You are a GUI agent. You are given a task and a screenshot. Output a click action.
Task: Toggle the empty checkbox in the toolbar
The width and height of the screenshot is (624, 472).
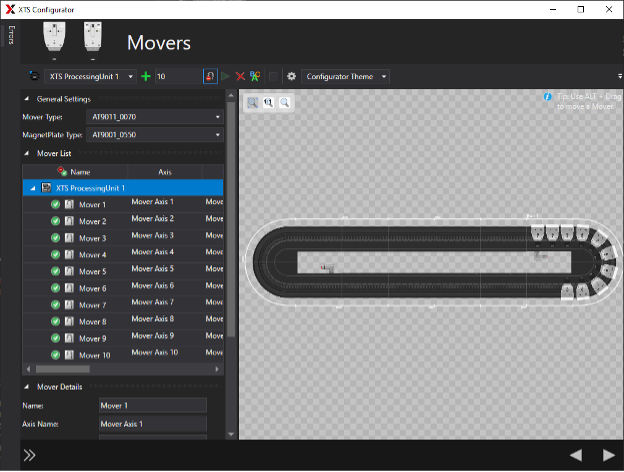(274, 76)
